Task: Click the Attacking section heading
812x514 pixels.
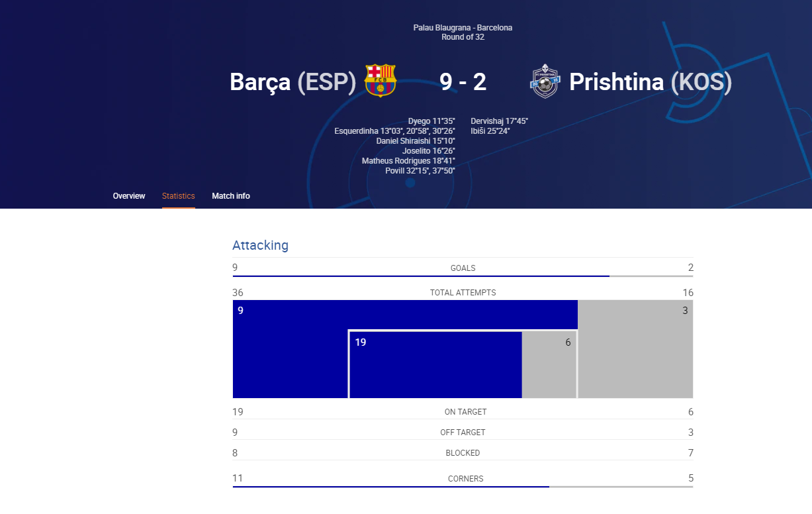Action: (260, 245)
